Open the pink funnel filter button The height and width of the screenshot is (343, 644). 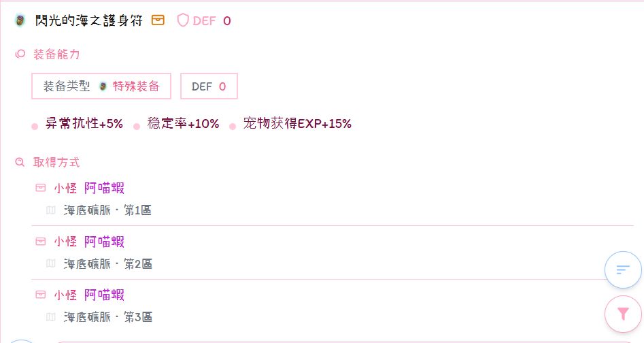click(x=623, y=314)
